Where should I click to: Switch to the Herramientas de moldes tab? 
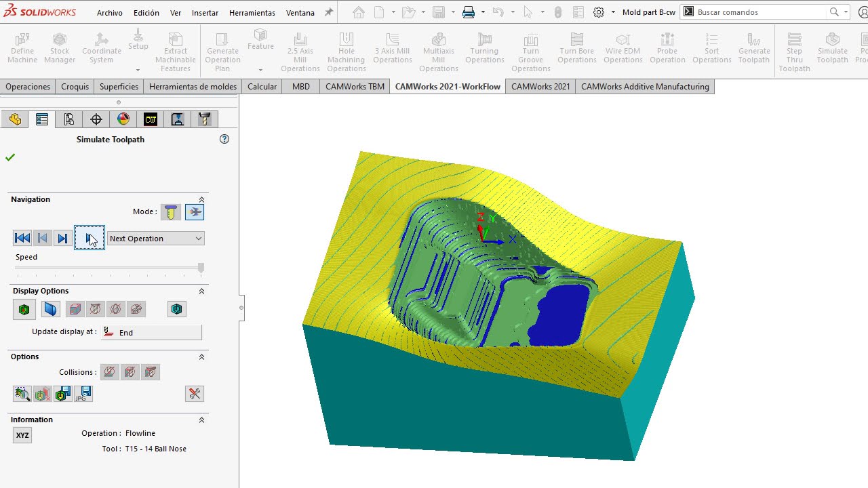[x=193, y=86]
